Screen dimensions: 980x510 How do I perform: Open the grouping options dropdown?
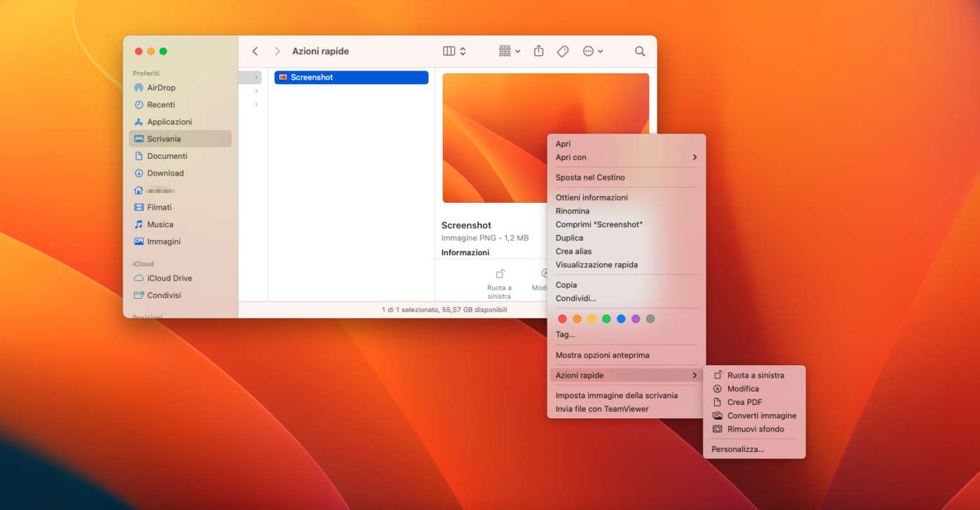pos(509,51)
